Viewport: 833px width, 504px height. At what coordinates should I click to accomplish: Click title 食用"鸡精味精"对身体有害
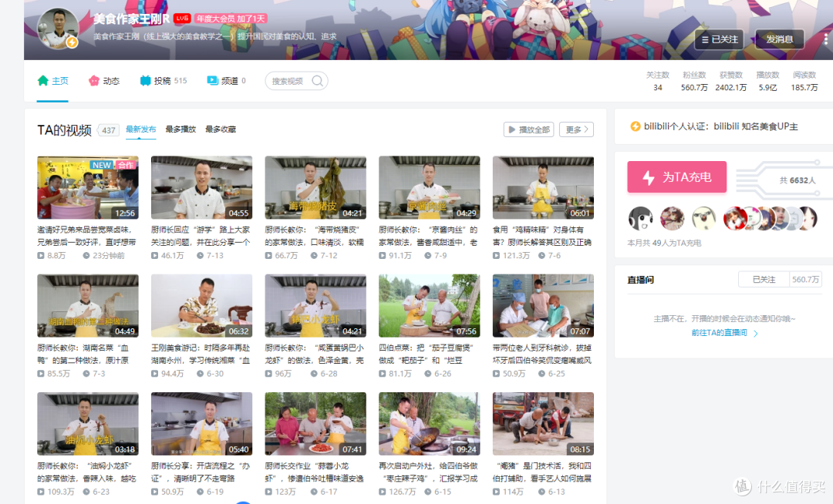click(x=542, y=236)
